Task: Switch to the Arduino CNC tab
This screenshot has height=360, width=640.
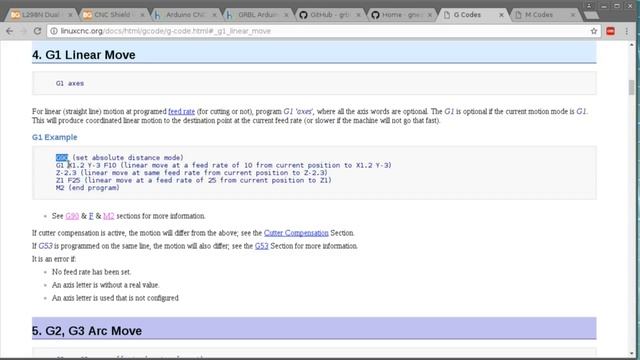Action: pyautogui.click(x=184, y=15)
